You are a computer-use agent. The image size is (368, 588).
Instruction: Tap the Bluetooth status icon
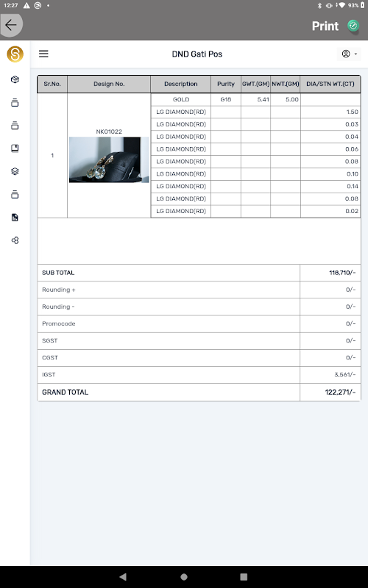319,5
